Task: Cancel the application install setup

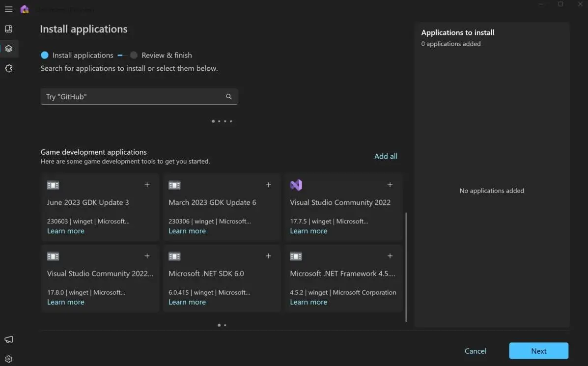Action: (475, 351)
